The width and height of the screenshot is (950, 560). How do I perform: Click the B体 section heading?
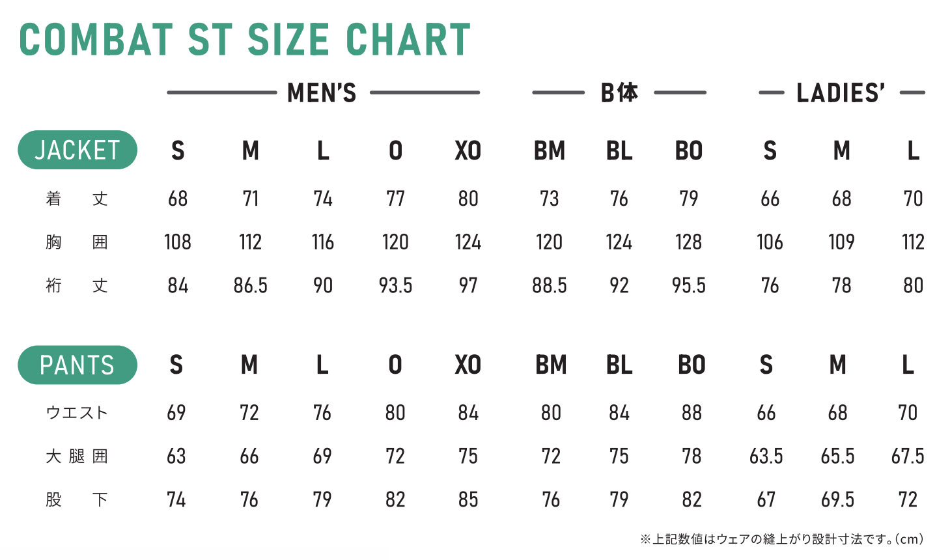click(619, 92)
